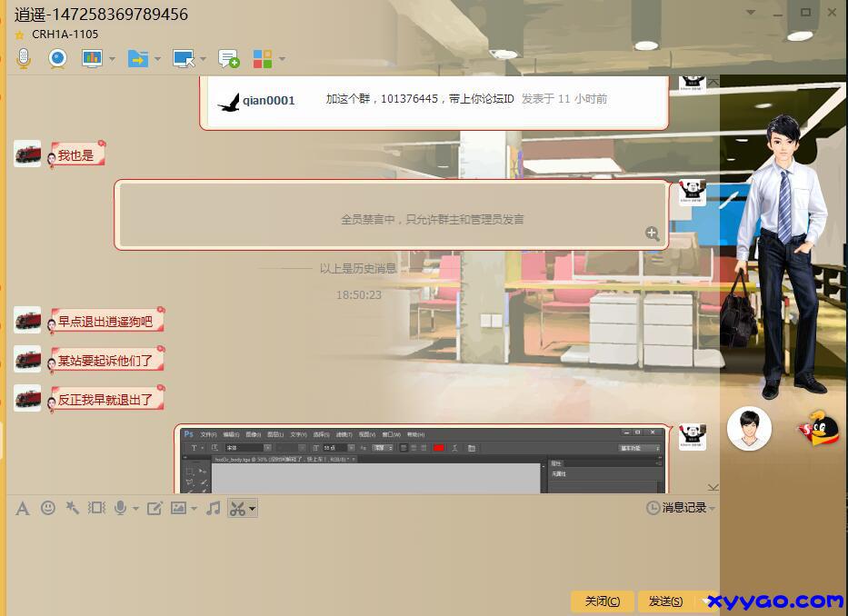Open the 消息记录 message history
This screenshot has height=616, width=848.
[x=680, y=508]
